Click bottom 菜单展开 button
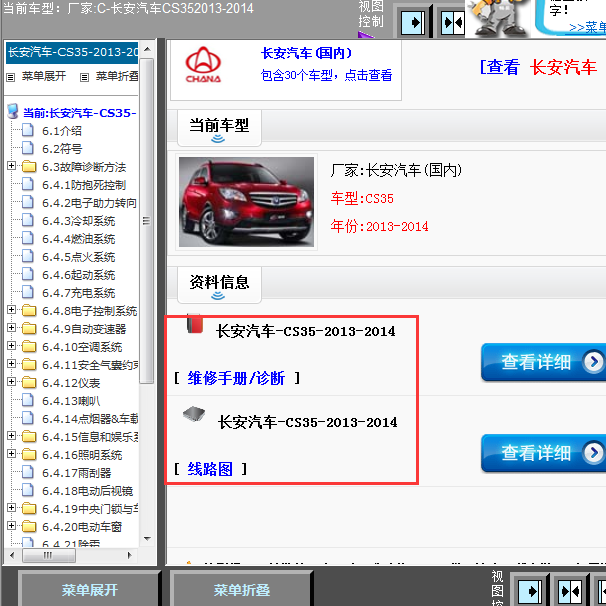 coord(90,589)
